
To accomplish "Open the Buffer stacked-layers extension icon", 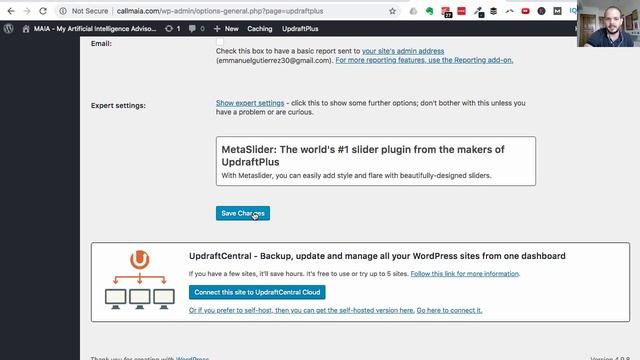I will point(493,11).
